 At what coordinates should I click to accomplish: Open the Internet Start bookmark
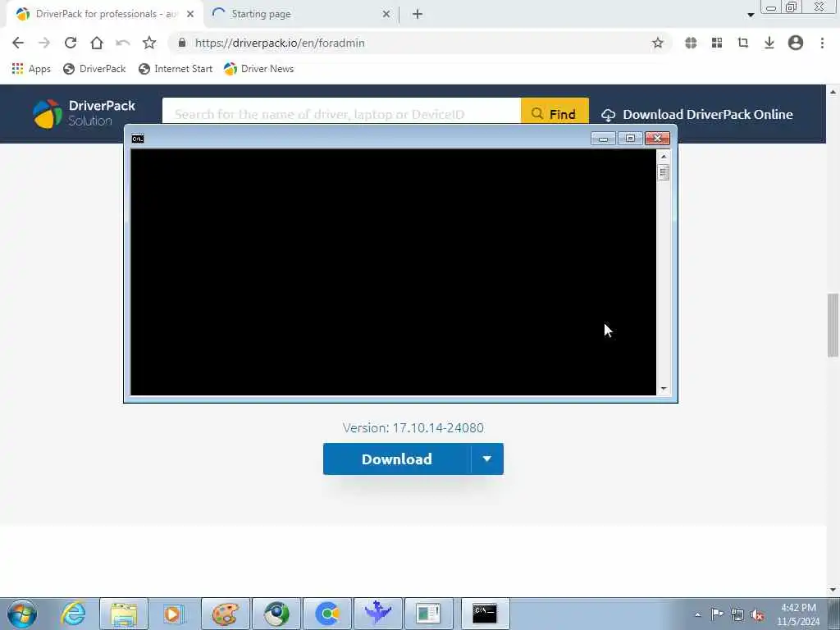pyautogui.click(x=176, y=69)
